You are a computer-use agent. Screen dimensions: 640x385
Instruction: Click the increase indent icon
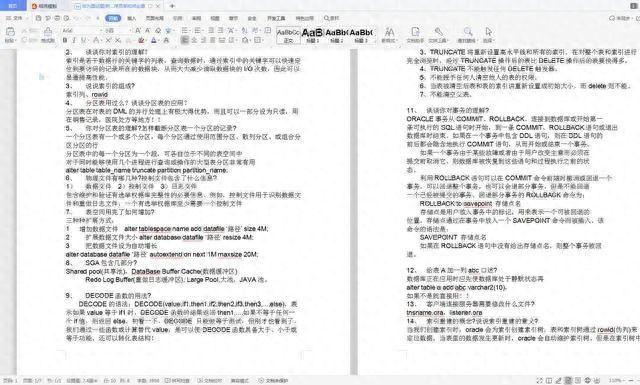click(220, 31)
